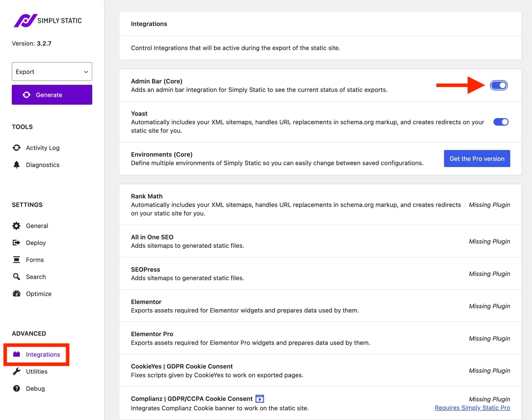Go to the Debug settings page
The height and width of the screenshot is (420, 532).
pyautogui.click(x=35, y=389)
